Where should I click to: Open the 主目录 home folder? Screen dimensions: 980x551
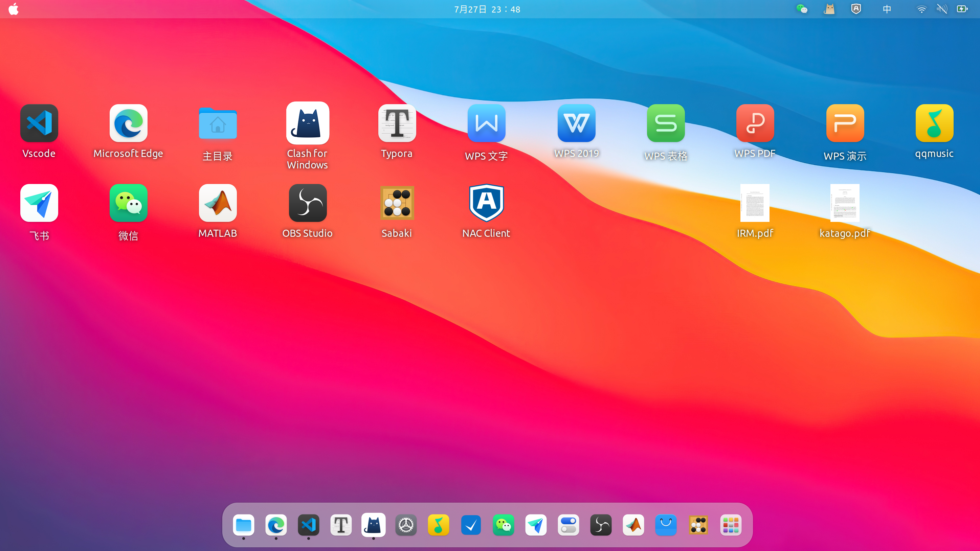218,123
